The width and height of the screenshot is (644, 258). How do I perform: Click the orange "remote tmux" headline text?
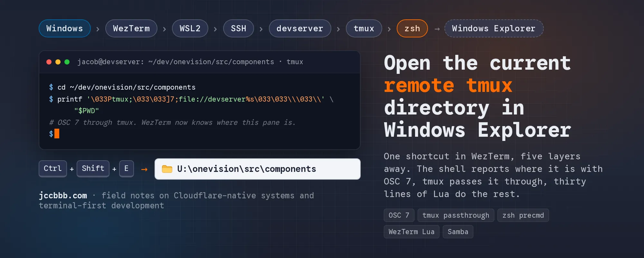[x=448, y=85]
